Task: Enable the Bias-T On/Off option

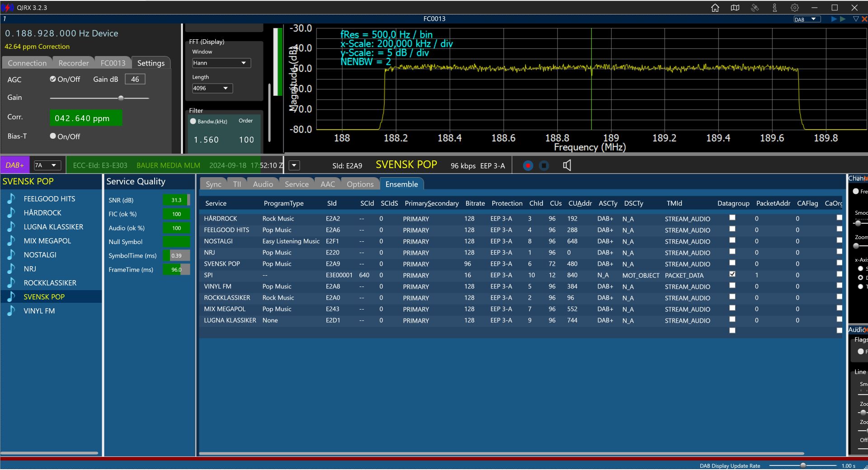Action: pyautogui.click(x=53, y=136)
